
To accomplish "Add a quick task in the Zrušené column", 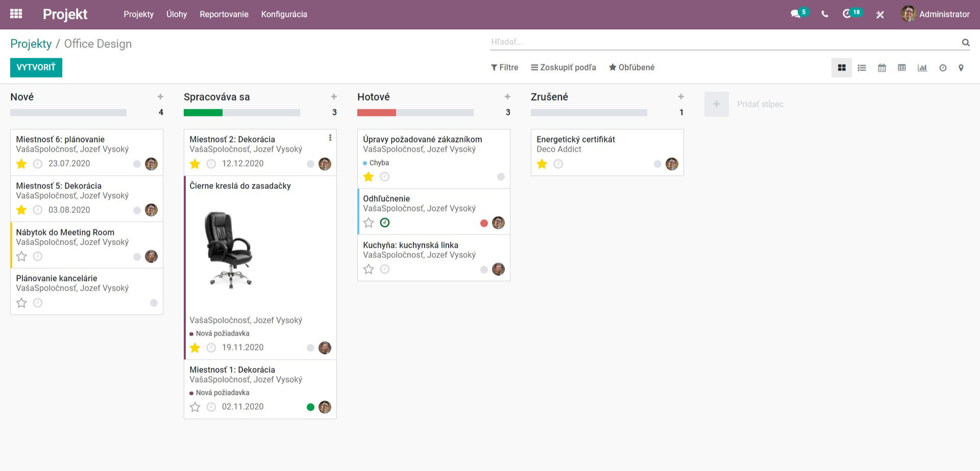I will [681, 97].
